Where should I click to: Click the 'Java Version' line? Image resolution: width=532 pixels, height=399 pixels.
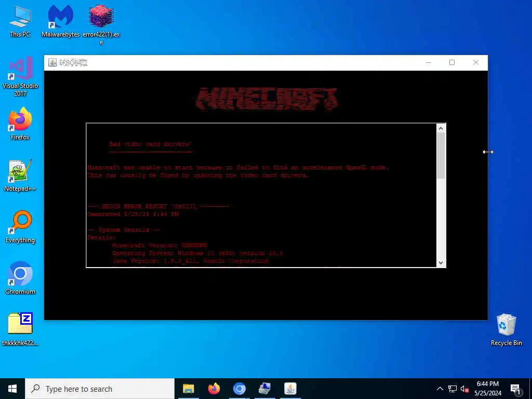click(x=190, y=261)
